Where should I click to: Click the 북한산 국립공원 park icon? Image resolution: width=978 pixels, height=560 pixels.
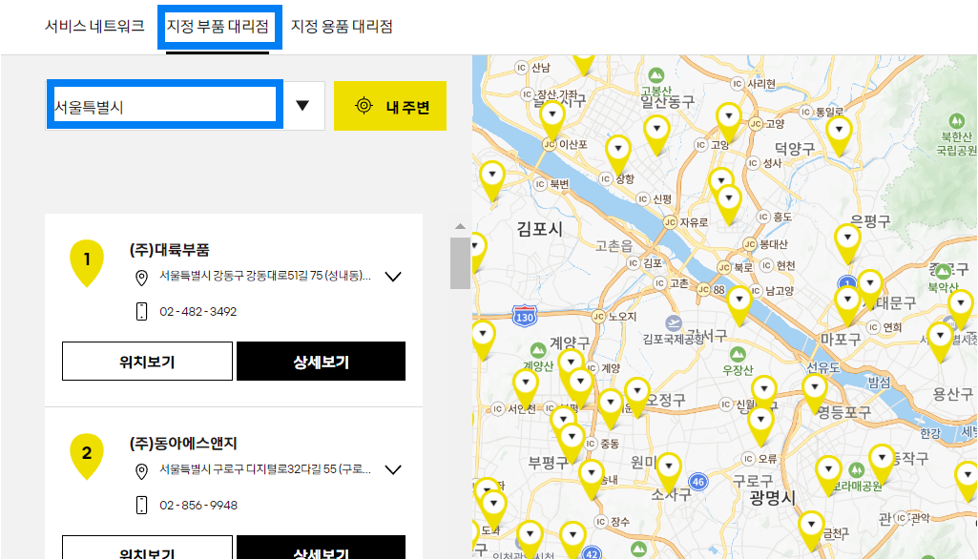click(x=956, y=121)
